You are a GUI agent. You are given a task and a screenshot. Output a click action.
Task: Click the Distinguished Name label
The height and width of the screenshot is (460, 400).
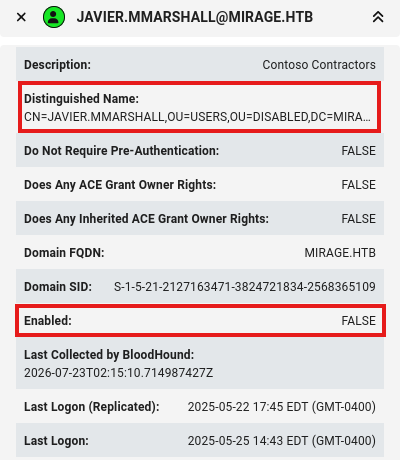tap(81, 99)
